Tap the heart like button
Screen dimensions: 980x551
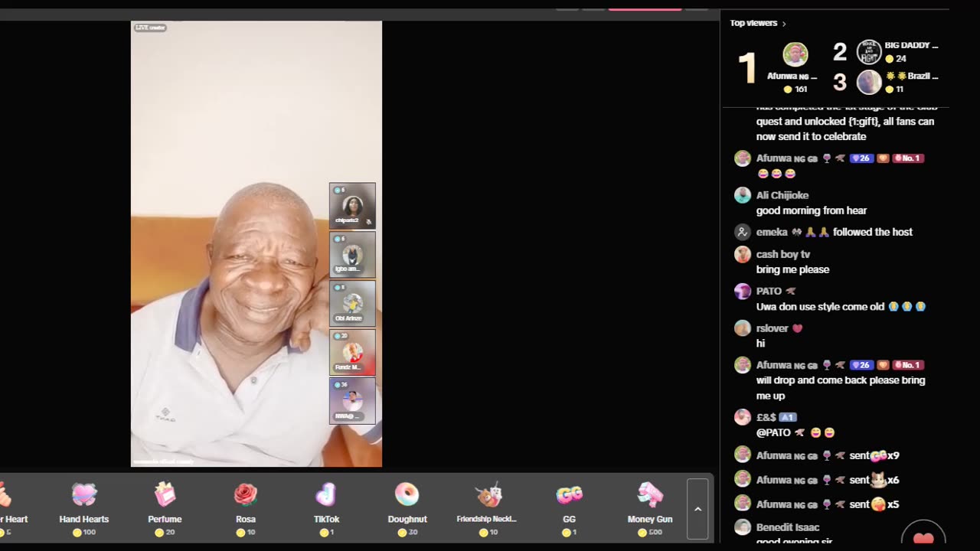923,537
